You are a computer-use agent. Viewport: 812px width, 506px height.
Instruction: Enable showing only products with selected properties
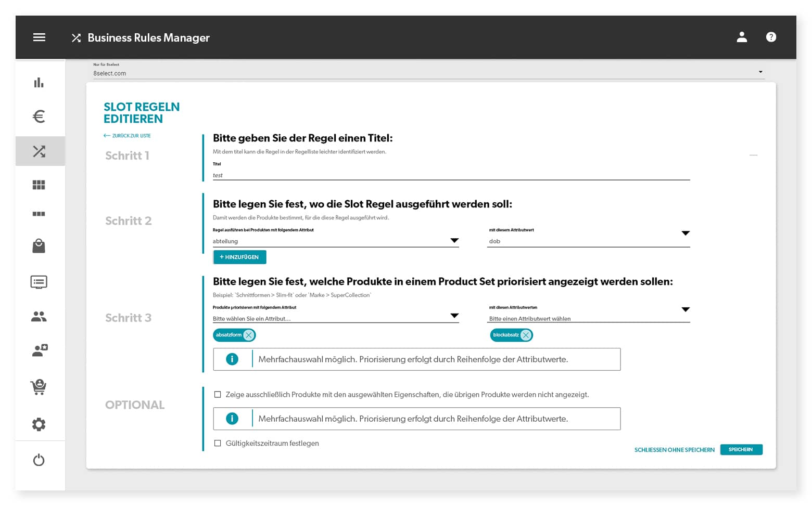point(218,395)
